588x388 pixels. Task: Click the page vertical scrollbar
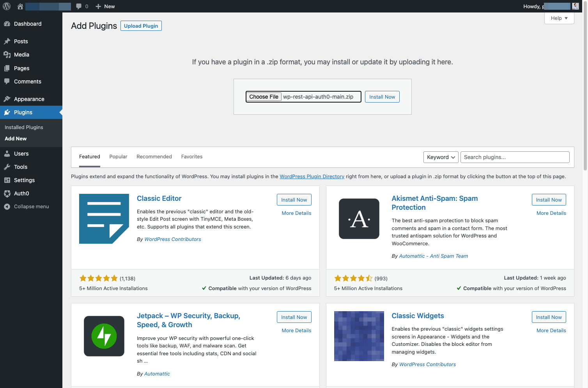pos(585,86)
